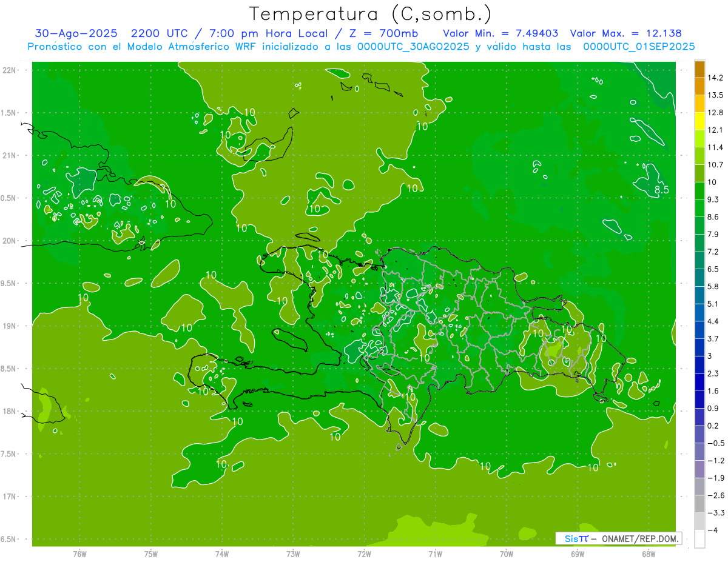Click the '13.5' color bar value
Image resolution: width=728 pixels, height=562 pixels.
[716, 95]
